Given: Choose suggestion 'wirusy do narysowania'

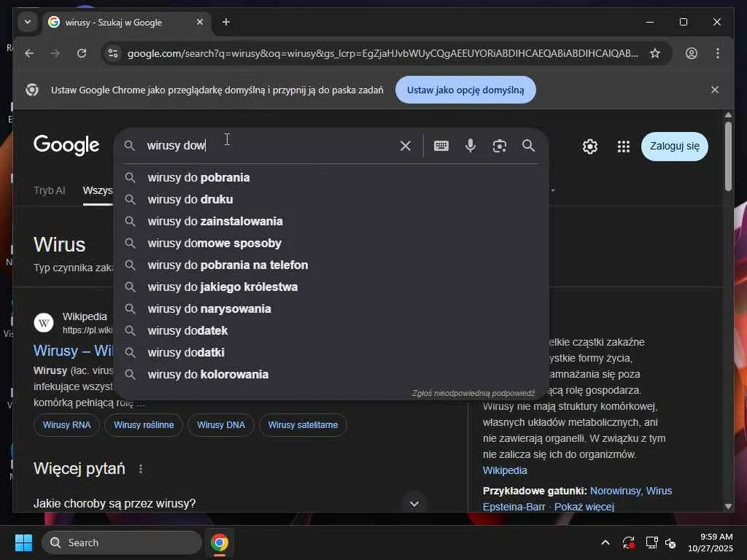Looking at the screenshot, I should coord(331,309).
